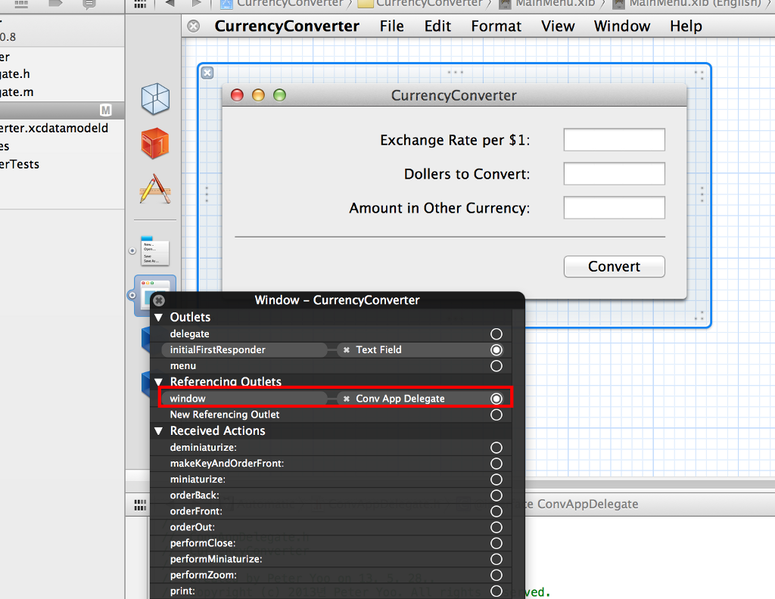Click the delegate outlet connection circle
The width and height of the screenshot is (775, 599).
pos(496,334)
